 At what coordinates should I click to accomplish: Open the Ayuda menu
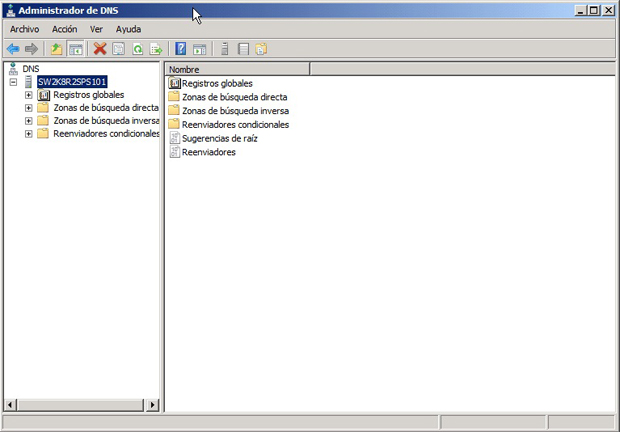[129, 29]
